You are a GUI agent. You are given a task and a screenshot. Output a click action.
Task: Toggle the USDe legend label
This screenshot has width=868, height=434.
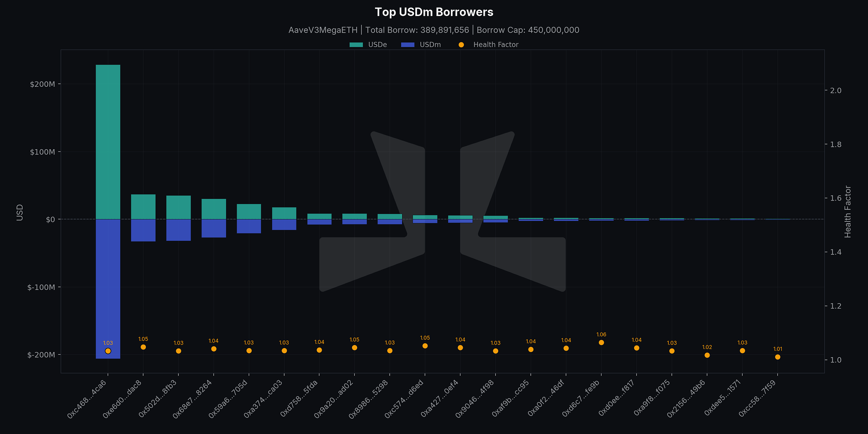pos(378,45)
